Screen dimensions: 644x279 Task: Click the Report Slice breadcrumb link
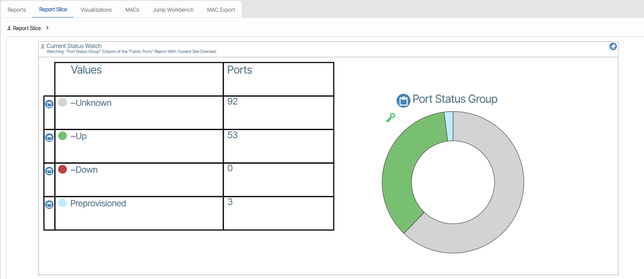pos(26,28)
